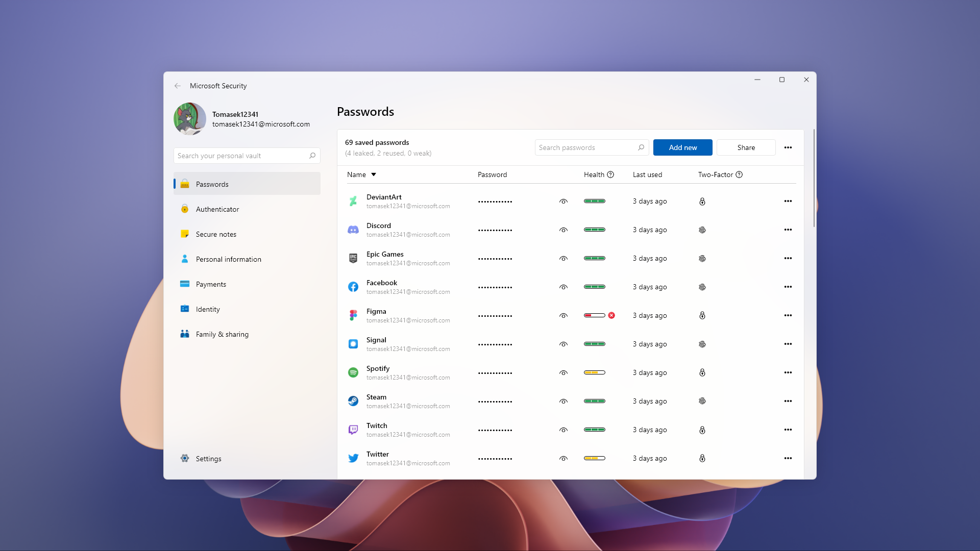Click the Share button
This screenshot has width=980, height=551.
point(746,147)
